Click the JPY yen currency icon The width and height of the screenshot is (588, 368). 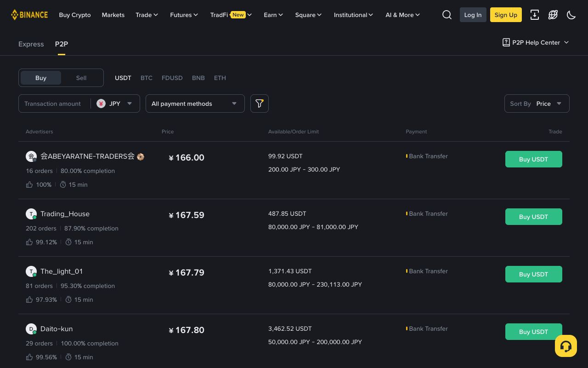point(101,103)
